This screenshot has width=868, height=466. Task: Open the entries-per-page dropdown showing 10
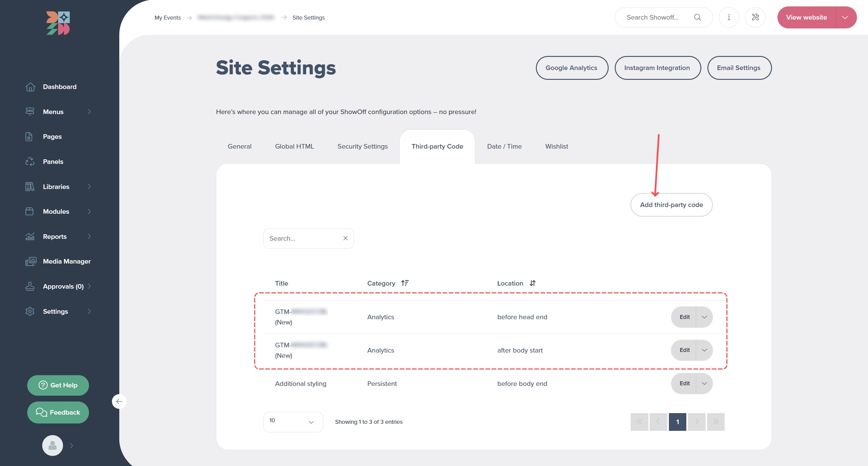tap(293, 422)
